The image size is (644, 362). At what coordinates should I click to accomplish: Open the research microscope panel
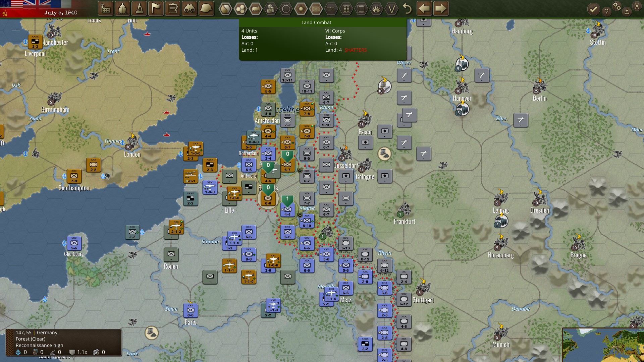[x=139, y=9]
